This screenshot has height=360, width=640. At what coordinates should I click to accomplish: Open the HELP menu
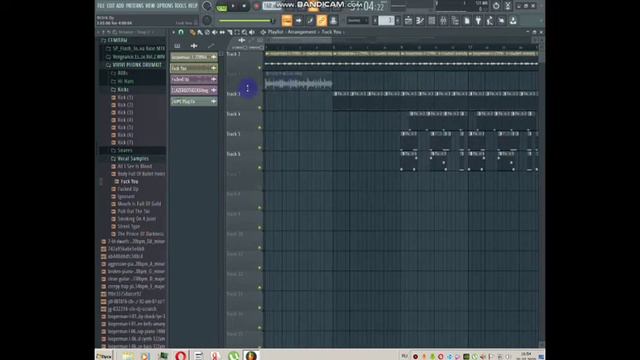[x=193, y=6]
